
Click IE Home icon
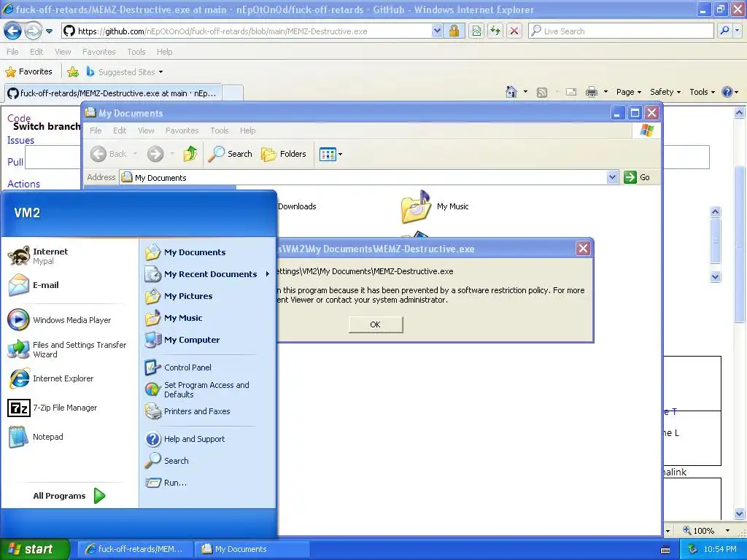click(511, 92)
